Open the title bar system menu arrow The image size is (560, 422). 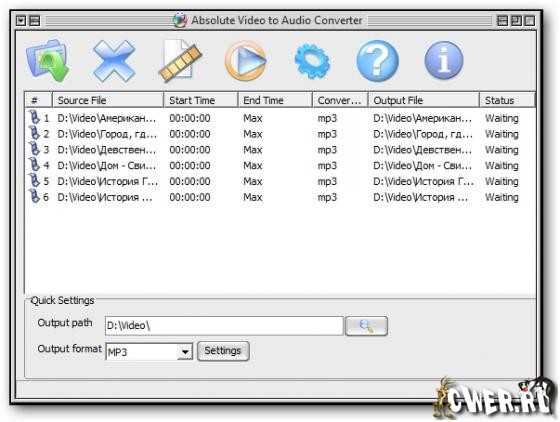tap(21, 21)
